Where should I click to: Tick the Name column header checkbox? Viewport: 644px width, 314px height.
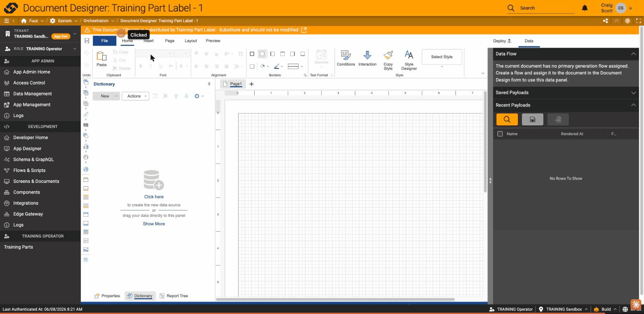pyautogui.click(x=500, y=134)
